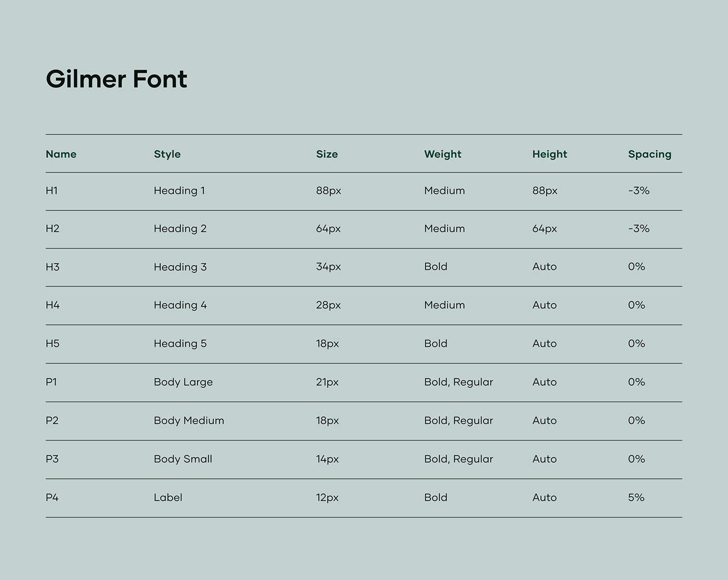Click 'Medium' weight in H2 row

pyautogui.click(x=445, y=228)
